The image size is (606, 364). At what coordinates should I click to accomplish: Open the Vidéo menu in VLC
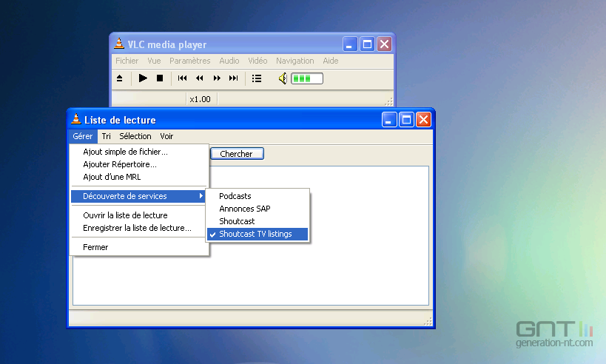pyautogui.click(x=257, y=61)
